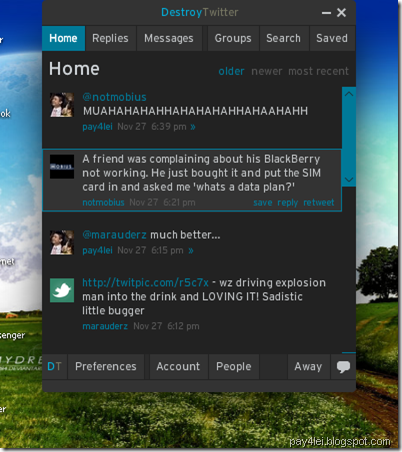
Task: Open the Account panel
Action: click(x=178, y=367)
